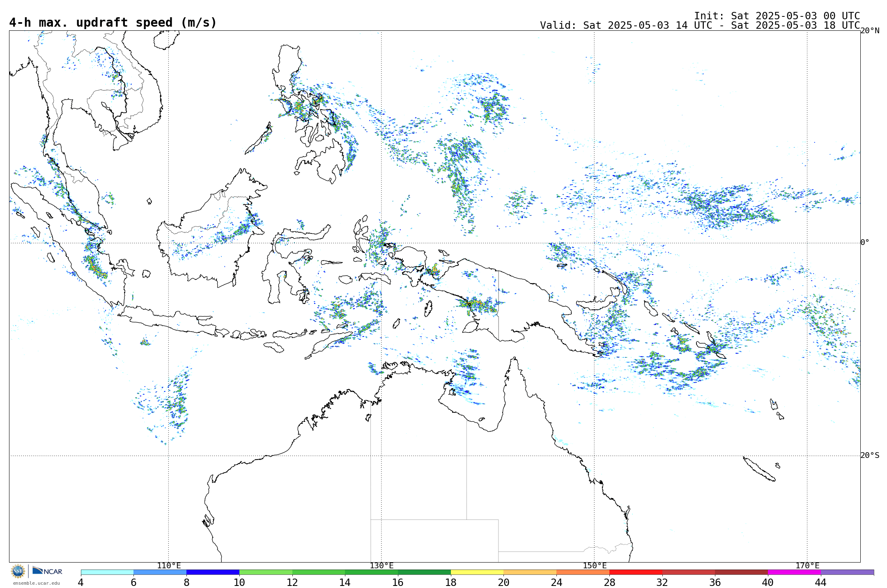
Task: Click the green 14–16 m/s swatch
Action: click(372, 572)
